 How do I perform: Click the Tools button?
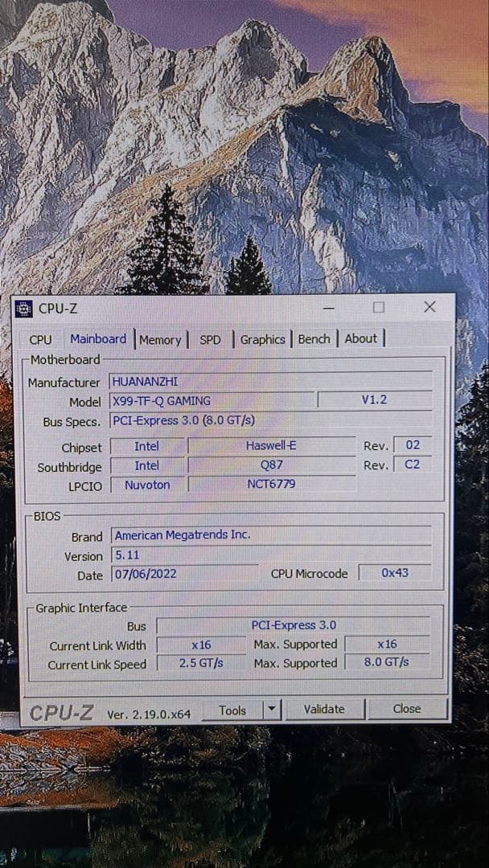click(x=232, y=710)
